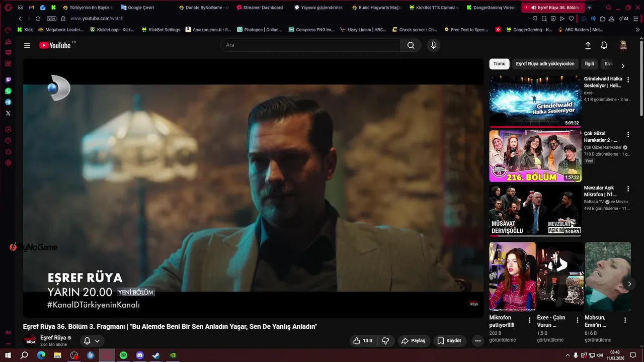Open the Opera GX menu logo
Viewport: 644px width, 362px height.
[x=8, y=8]
